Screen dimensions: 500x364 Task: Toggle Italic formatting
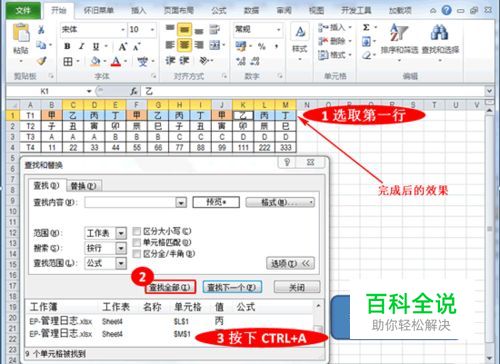click(81, 46)
